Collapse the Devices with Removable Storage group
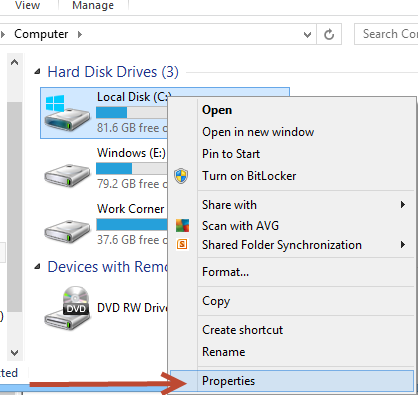The image size is (418, 395). [x=38, y=266]
